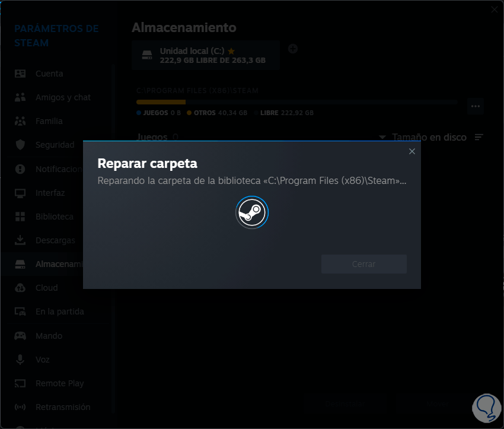The image size is (504, 429).
Task: Open the Biblioteca grid icon
Action: pyautogui.click(x=20, y=217)
